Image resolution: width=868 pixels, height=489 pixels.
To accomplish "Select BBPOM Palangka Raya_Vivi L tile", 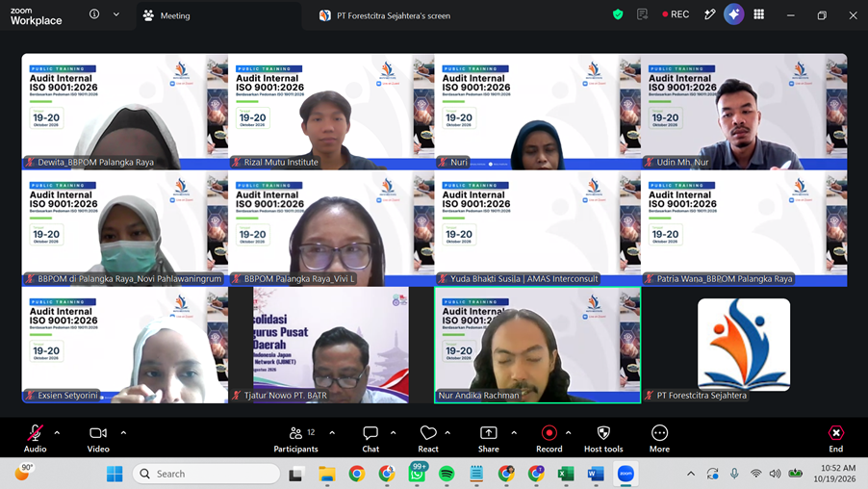I will coord(331,228).
